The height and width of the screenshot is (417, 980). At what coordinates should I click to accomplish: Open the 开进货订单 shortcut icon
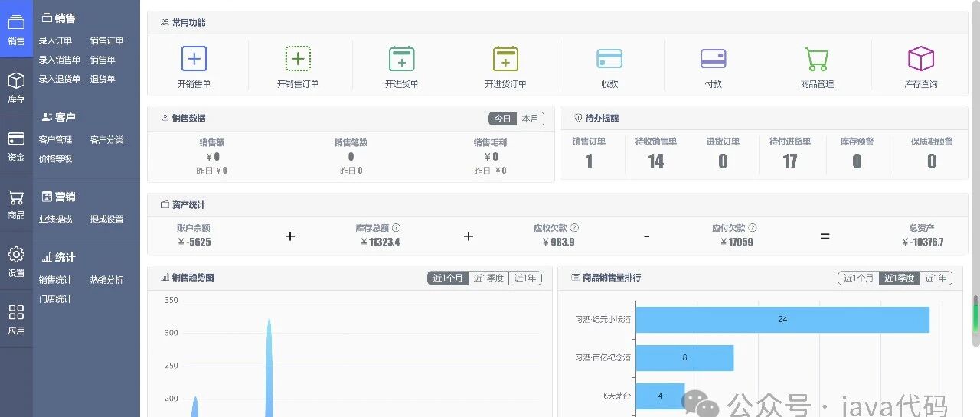pos(505,58)
